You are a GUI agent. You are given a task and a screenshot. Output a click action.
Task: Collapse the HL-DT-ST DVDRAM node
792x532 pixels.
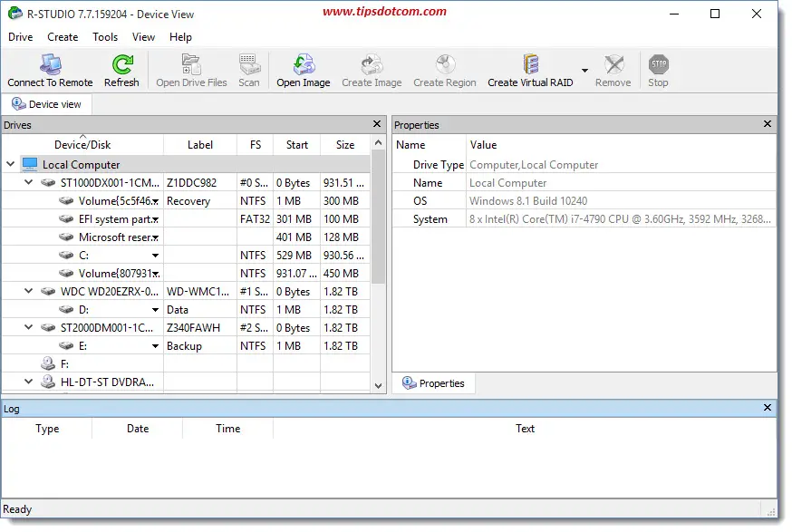[29, 382]
